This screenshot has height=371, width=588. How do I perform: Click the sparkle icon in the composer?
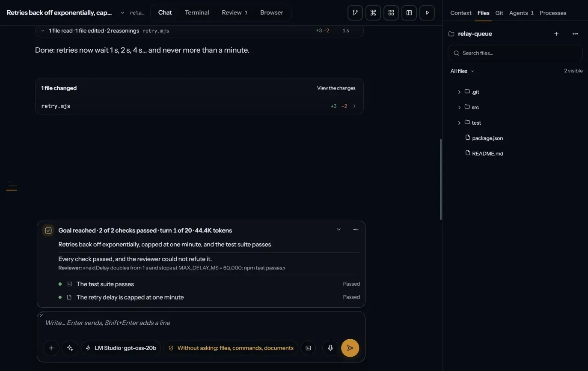[70, 348]
